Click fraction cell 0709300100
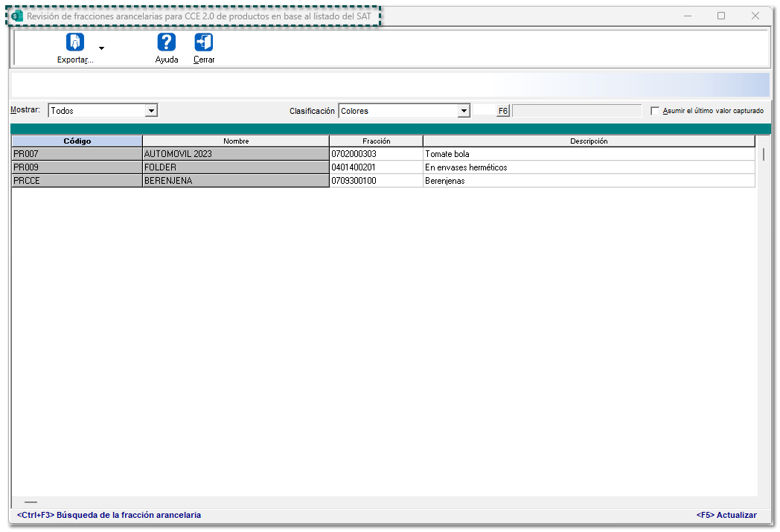The image size is (780, 532). (x=376, y=181)
